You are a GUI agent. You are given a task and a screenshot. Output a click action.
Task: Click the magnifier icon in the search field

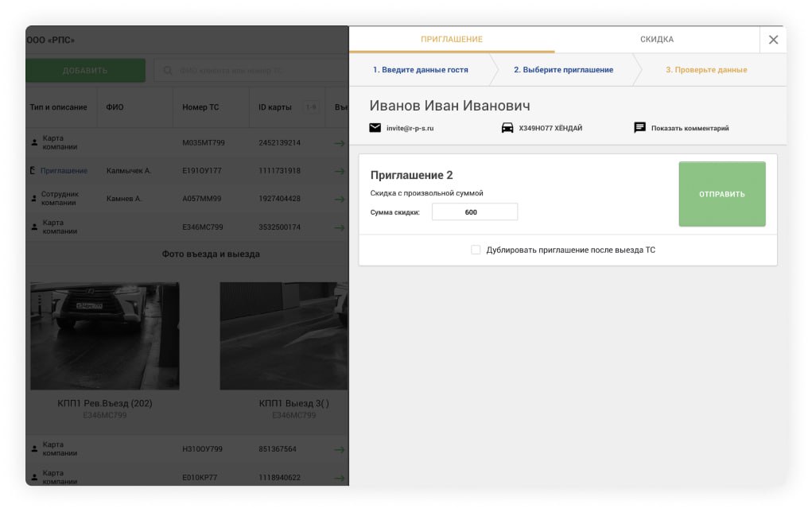(x=168, y=71)
